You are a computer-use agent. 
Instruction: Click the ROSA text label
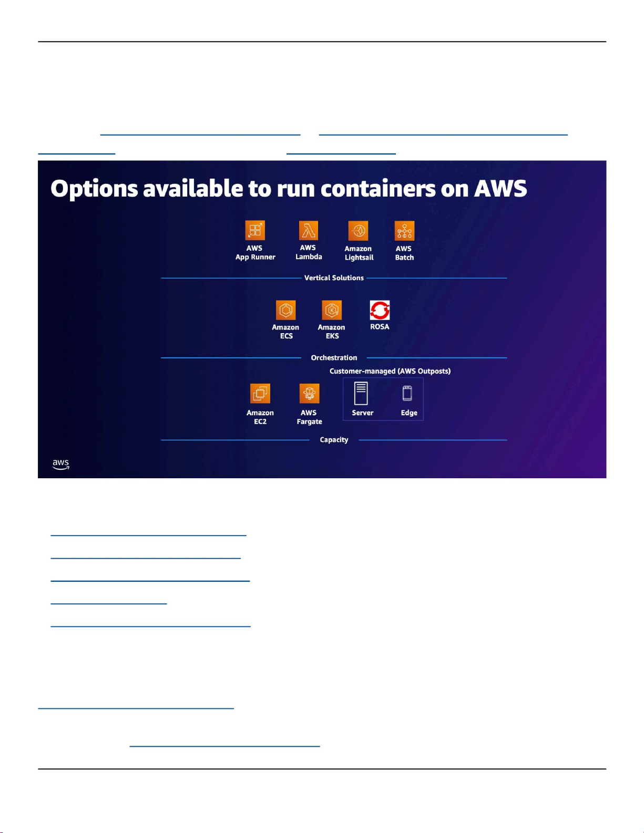[x=380, y=327]
